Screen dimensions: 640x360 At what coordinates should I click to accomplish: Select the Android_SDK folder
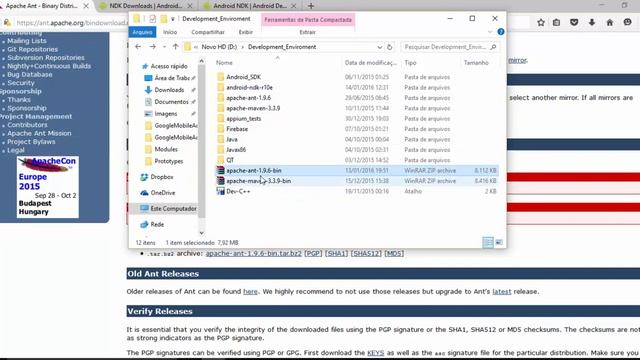point(244,77)
